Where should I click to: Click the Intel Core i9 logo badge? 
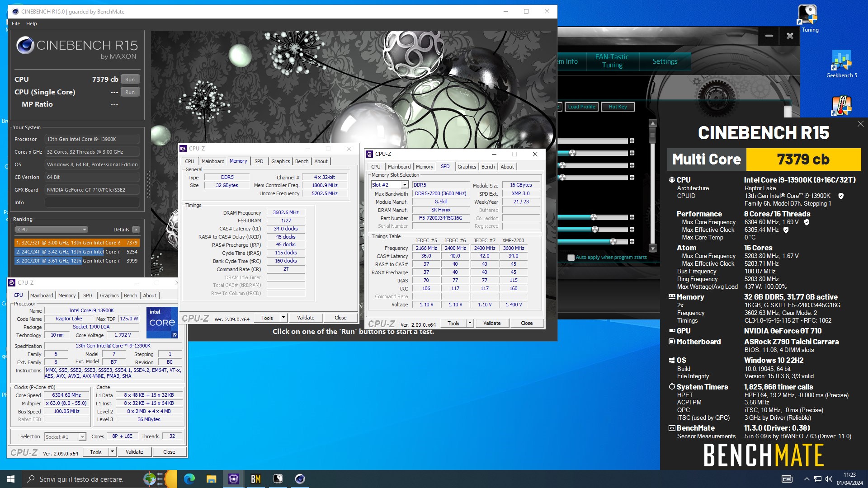click(x=162, y=323)
